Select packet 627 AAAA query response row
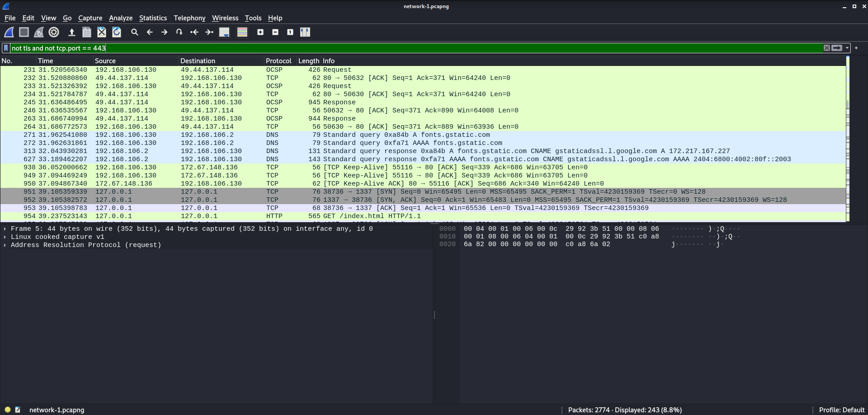The image size is (868, 415). point(423,159)
